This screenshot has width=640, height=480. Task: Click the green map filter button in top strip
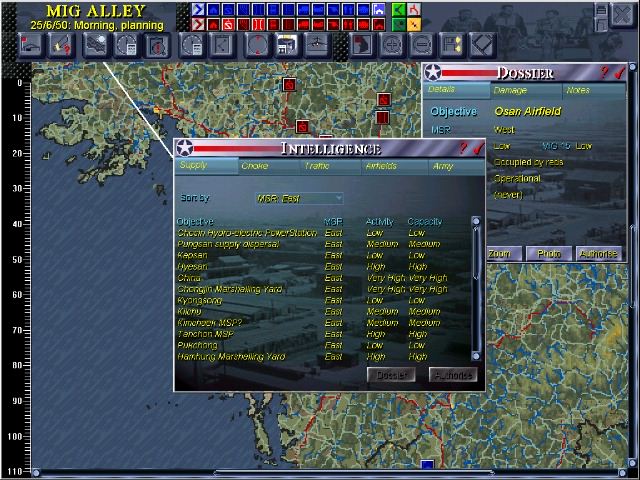pyautogui.click(x=398, y=9)
